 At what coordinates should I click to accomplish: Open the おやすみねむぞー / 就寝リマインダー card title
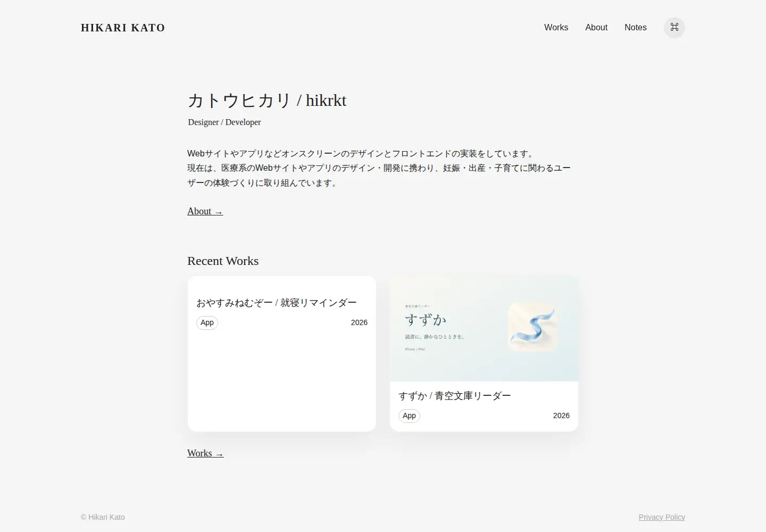(277, 303)
